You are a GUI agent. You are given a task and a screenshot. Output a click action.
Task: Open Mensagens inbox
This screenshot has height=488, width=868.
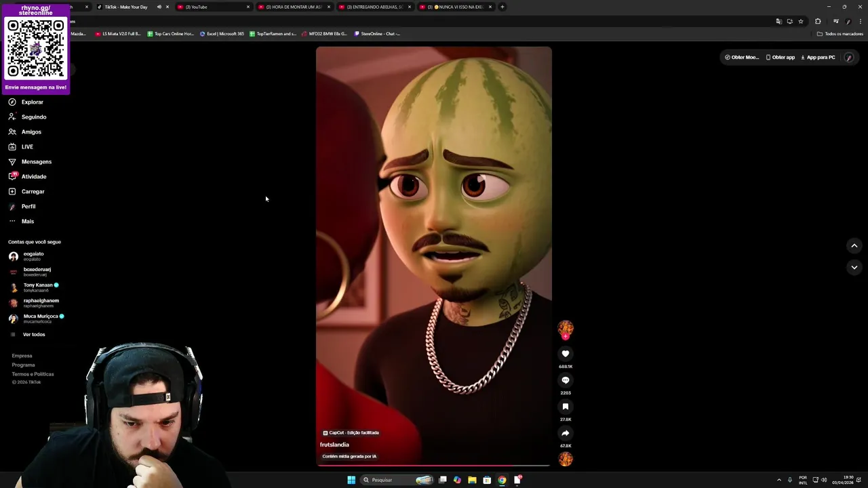pyautogui.click(x=30, y=162)
